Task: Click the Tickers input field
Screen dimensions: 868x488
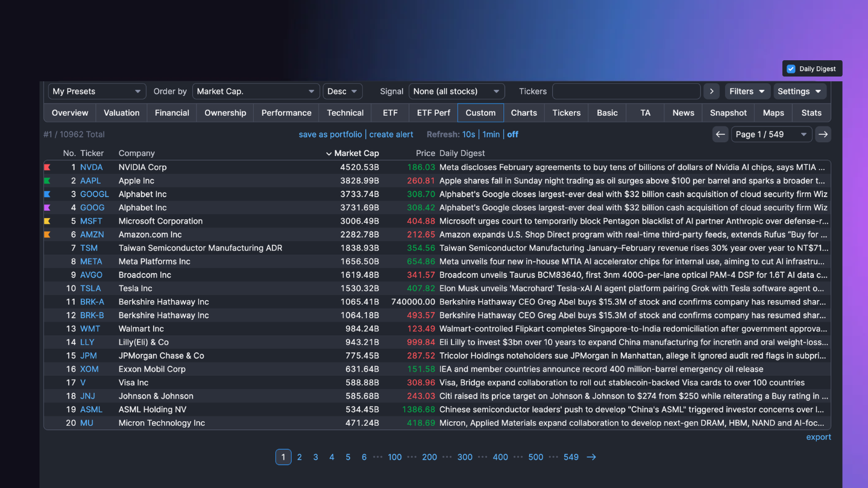Action: (x=626, y=92)
